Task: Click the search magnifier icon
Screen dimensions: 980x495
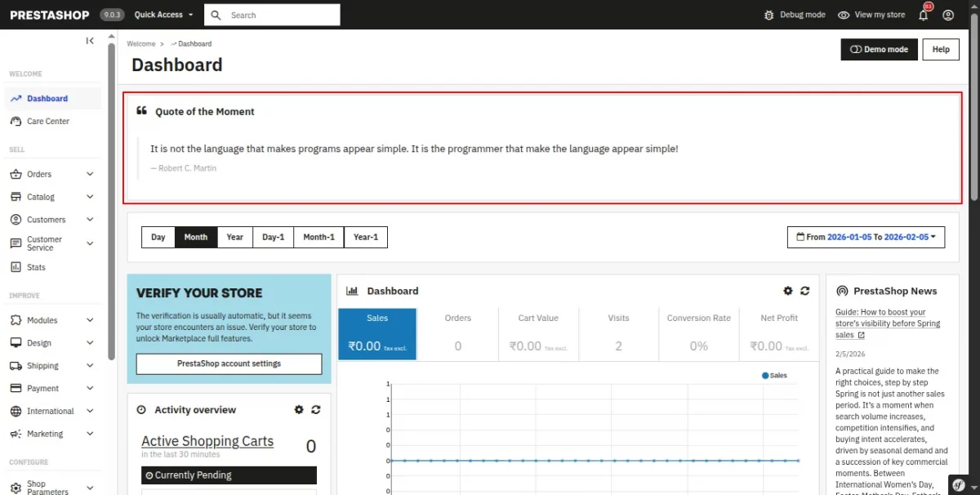Action: click(216, 15)
